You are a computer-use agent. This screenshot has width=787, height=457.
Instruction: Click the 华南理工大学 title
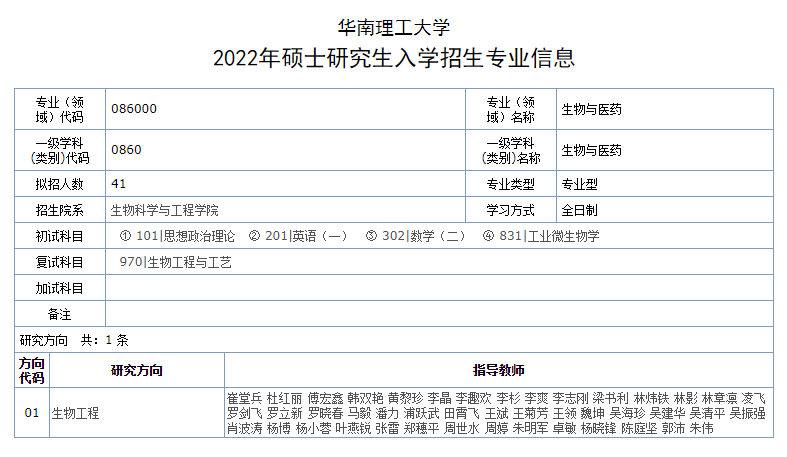[x=394, y=28]
